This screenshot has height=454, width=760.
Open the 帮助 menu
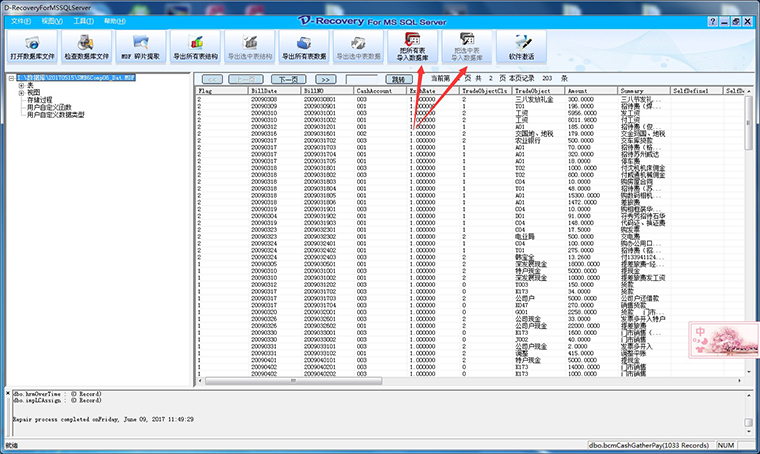(114, 21)
